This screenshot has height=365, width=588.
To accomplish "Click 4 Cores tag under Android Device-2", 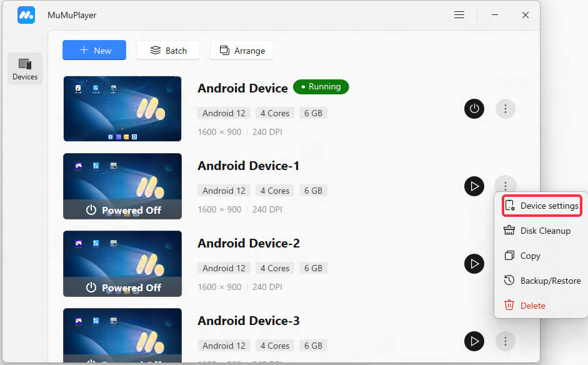I will point(275,268).
